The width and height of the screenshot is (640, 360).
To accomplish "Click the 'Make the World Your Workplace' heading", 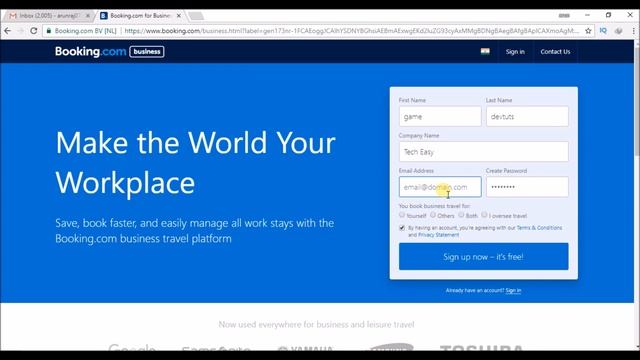I will (x=196, y=162).
